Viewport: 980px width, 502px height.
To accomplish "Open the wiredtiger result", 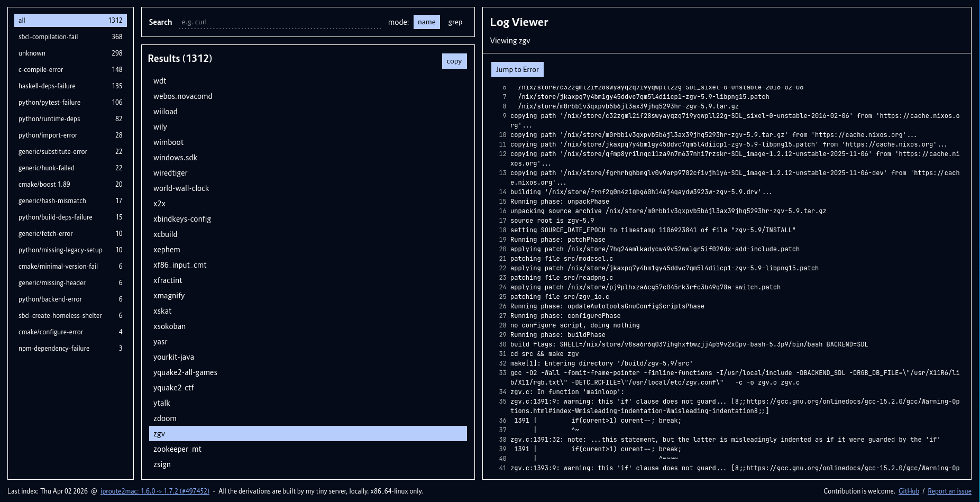I will [170, 173].
